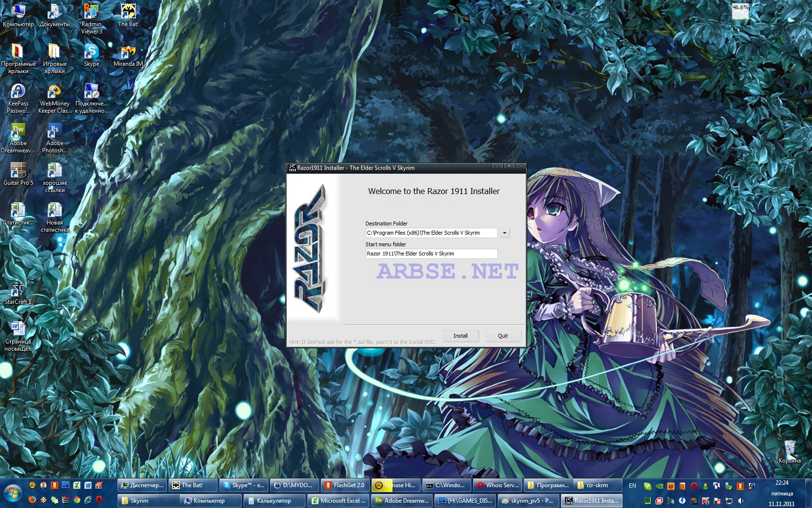Switch to Диспетчер... taskbar window
Viewport: 812px width, 508px height.
pyautogui.click(x=142, y=485)
